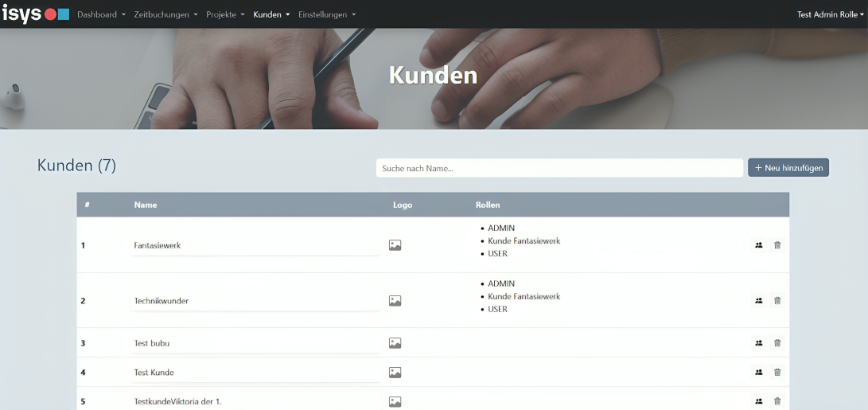The image size is (868, 410).
Task: Click logo image placeholder for Technikwunder
Action: [395, 301]
